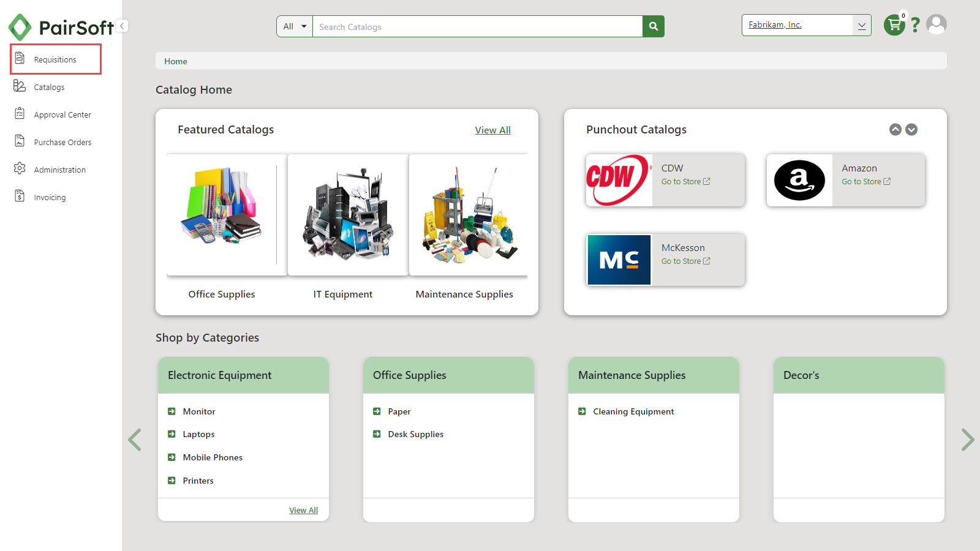Screen dimensions: 980x551
Task: Open the user profile avatar
Action: [x=937, y=24]
